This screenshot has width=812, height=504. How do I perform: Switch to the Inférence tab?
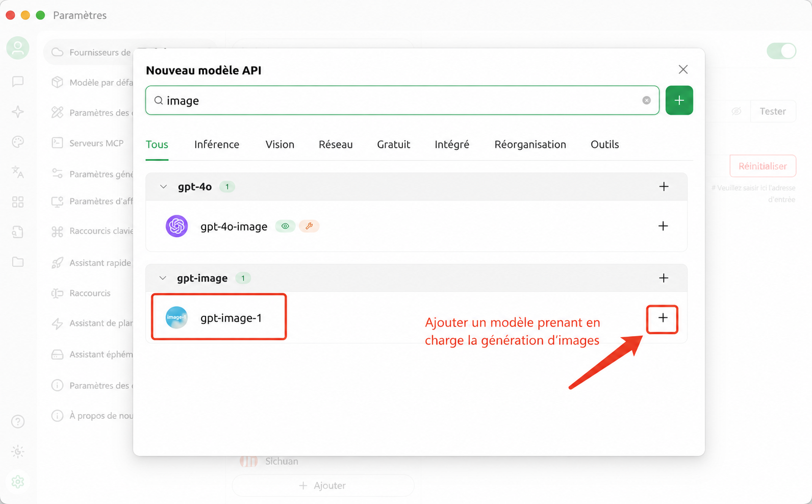pyautogui.click(x=217, y=144)
